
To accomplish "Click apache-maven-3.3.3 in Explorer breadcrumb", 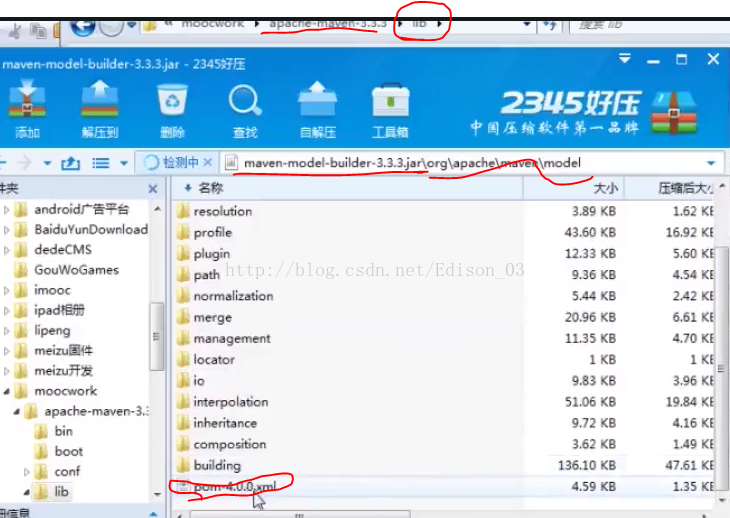I will (328, 24).
